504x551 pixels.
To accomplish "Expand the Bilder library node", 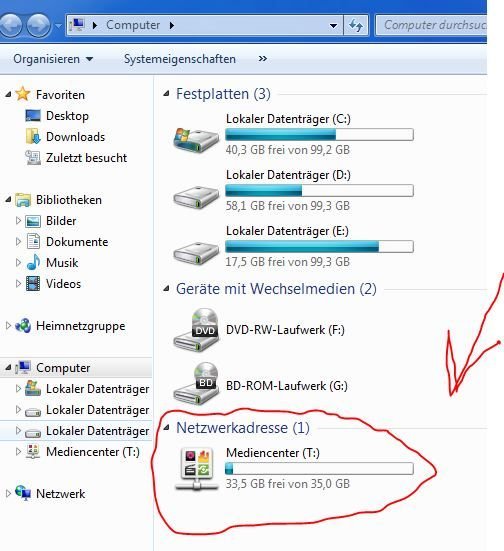I will 18,221.
